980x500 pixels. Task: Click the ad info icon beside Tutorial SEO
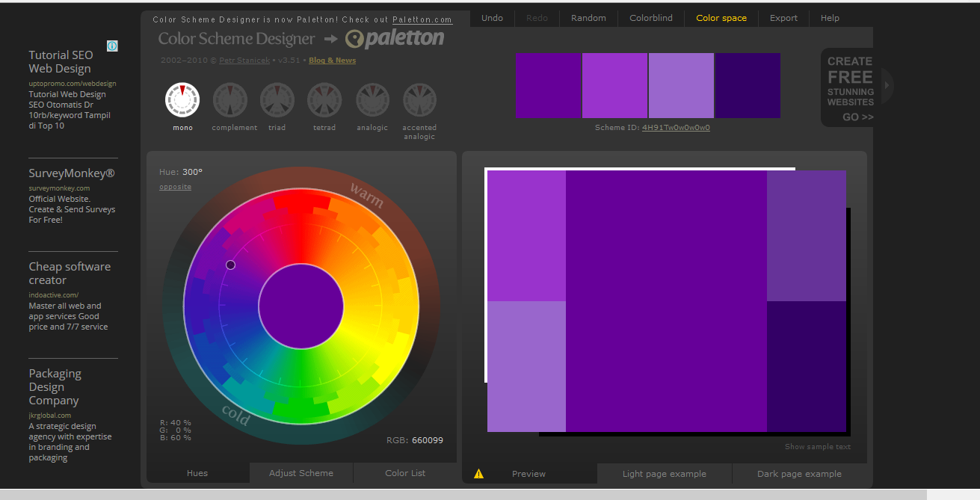[112, 46]
